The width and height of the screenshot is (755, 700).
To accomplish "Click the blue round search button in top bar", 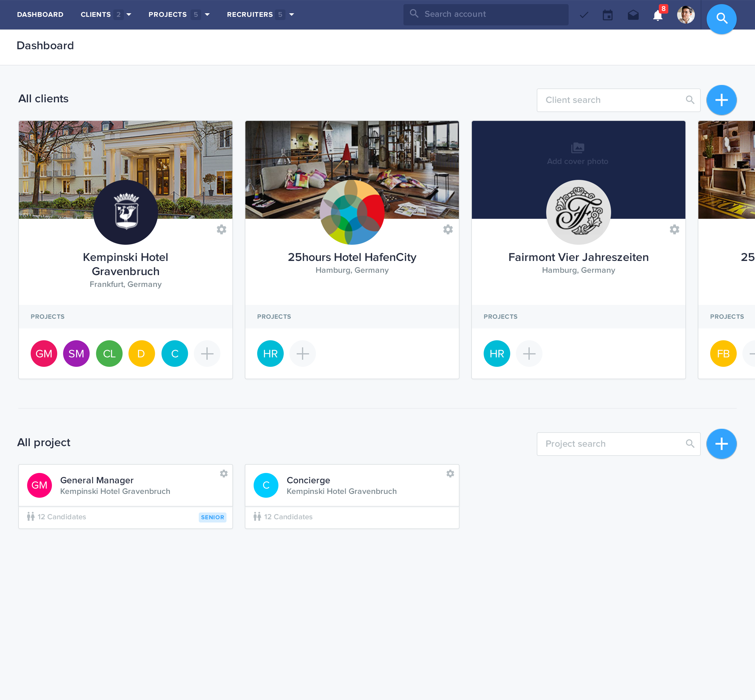I will coord(721,19).
